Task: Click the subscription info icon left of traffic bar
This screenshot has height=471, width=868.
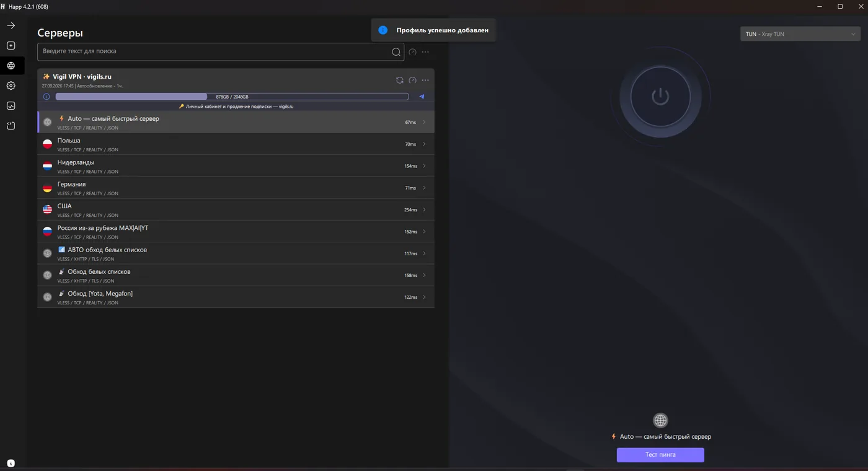Action: pos(46,97)
